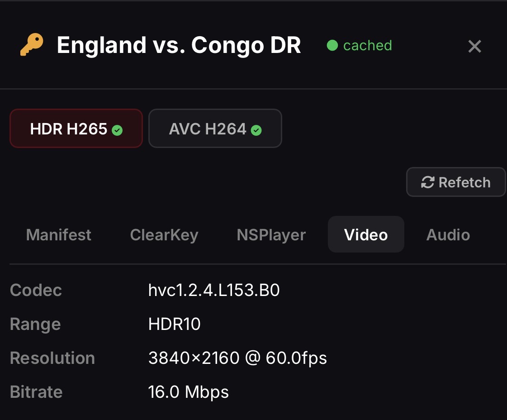The width and height of the screenshot is (507, 420).
Task: Click the circular arrows Refetch icon
Action: pyautogui.click(x=427, y=182)
